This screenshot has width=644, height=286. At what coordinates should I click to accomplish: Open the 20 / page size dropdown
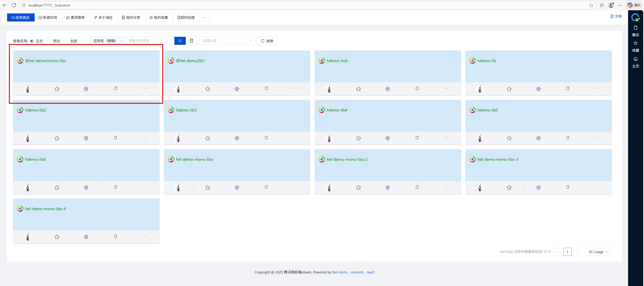598,252
